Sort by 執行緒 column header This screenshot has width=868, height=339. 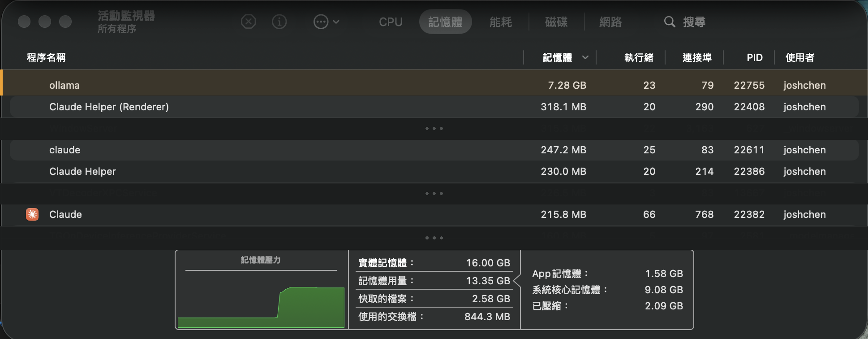[x=639, y=57]
